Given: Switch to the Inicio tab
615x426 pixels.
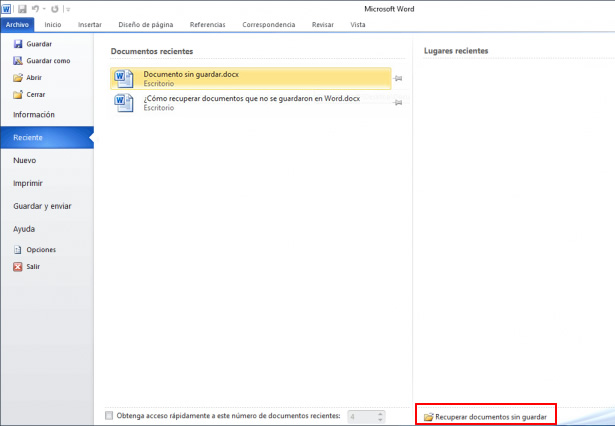Looking at the screenshot, I should click(x=53, y=24).
